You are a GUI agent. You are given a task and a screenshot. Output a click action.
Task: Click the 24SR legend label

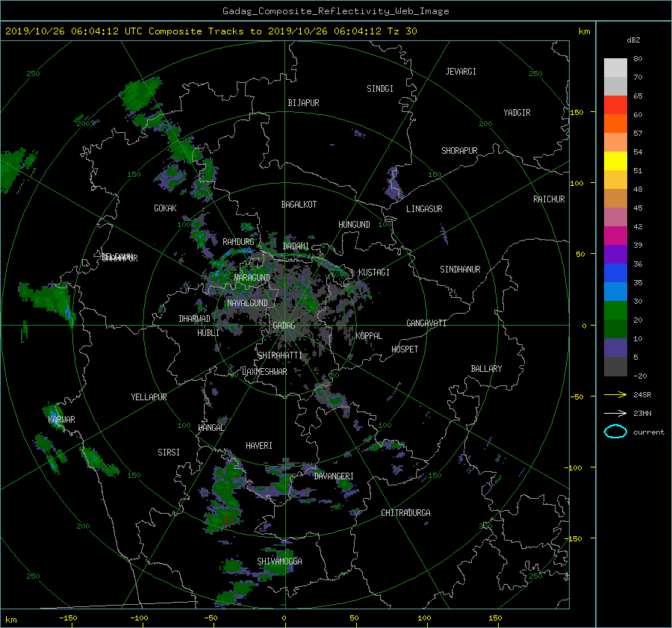642,395
